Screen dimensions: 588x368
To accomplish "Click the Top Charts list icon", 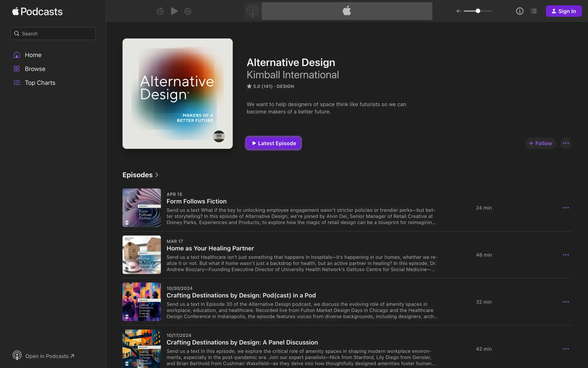I will [x=17, y=83].
